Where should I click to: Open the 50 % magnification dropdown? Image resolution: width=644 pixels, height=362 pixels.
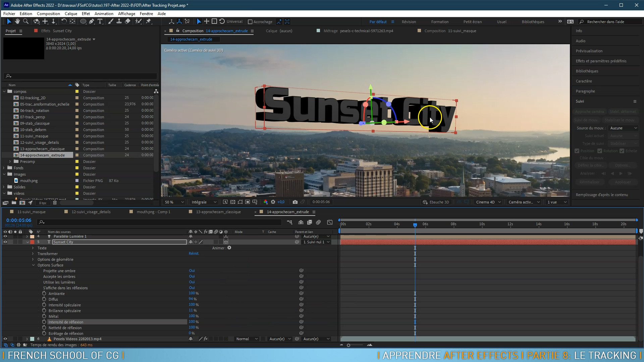pos(174,202)
